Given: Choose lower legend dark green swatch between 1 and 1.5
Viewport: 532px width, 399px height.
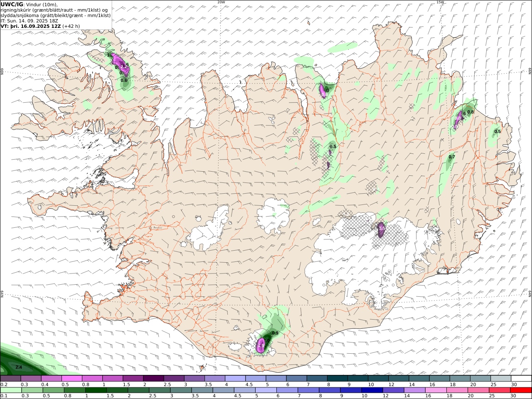Looking at the screenshot, I should (96, 390).
